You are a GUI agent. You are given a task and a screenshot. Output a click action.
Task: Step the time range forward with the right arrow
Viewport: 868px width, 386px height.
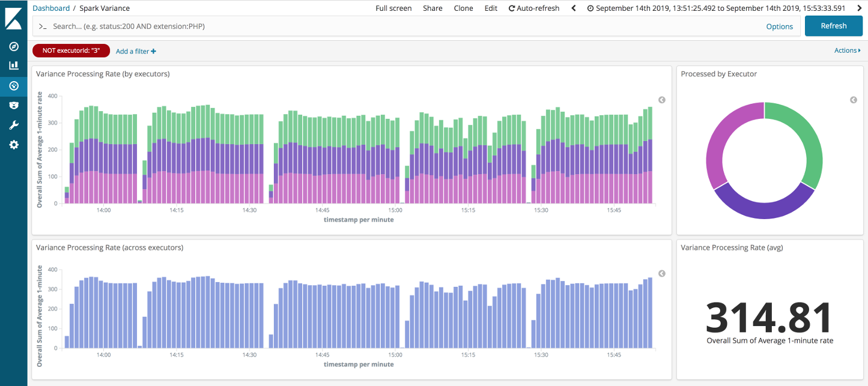(860, 8)
